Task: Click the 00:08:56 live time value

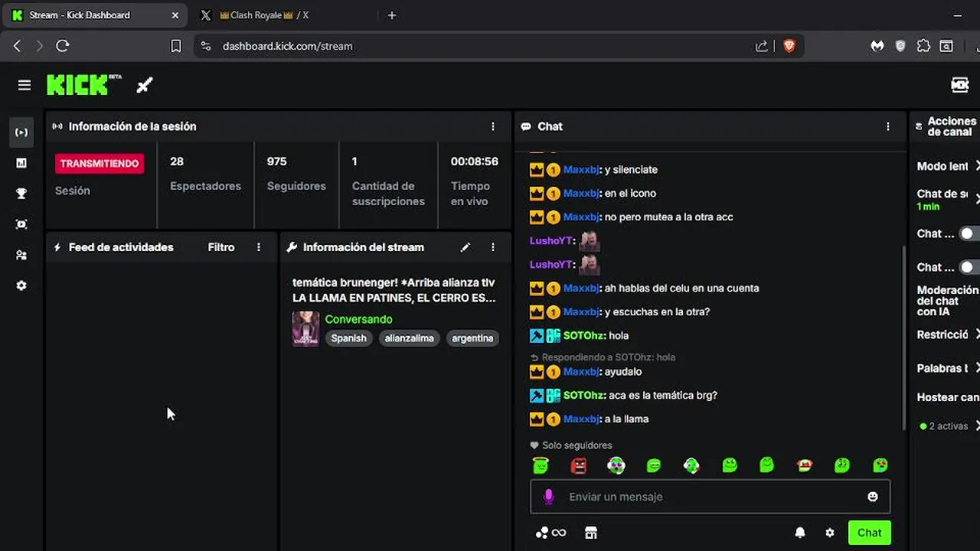Action: pyautogui.click(x=474, y=161)
